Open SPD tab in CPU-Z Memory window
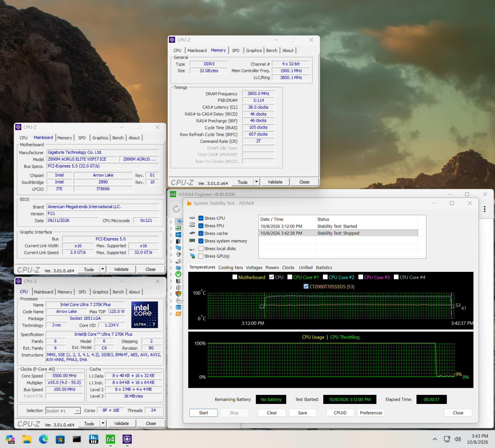The width and height of the screenshot is (495, 448). pos(236,50)
